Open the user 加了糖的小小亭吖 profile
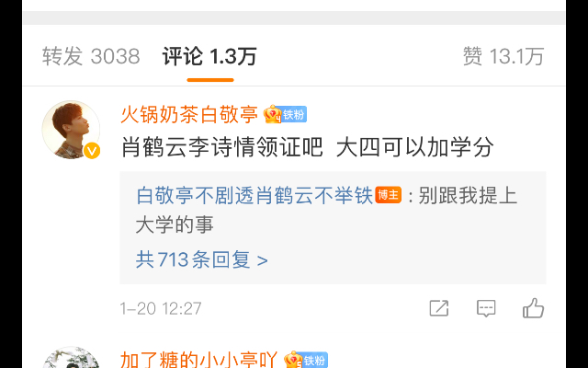 coord(198,360)
